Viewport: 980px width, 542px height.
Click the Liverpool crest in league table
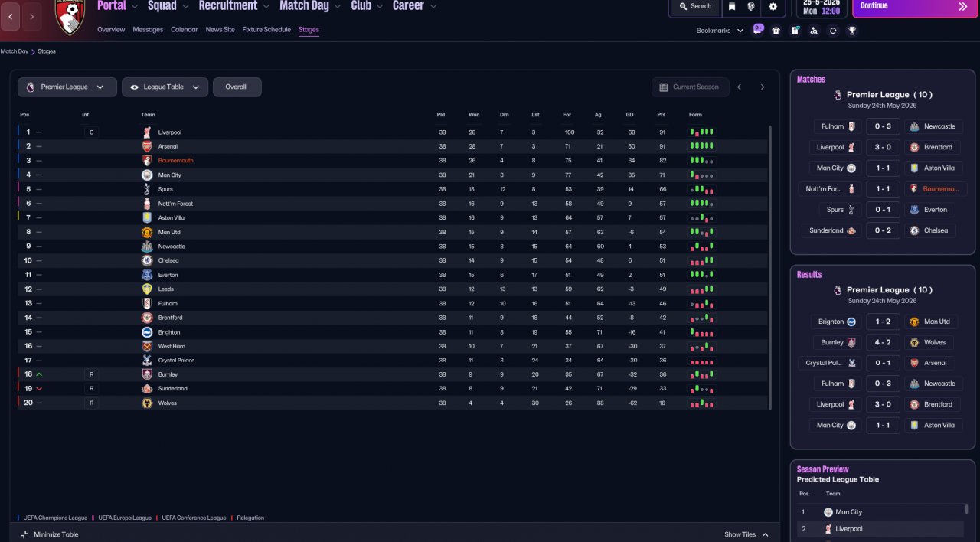(147, 132)
